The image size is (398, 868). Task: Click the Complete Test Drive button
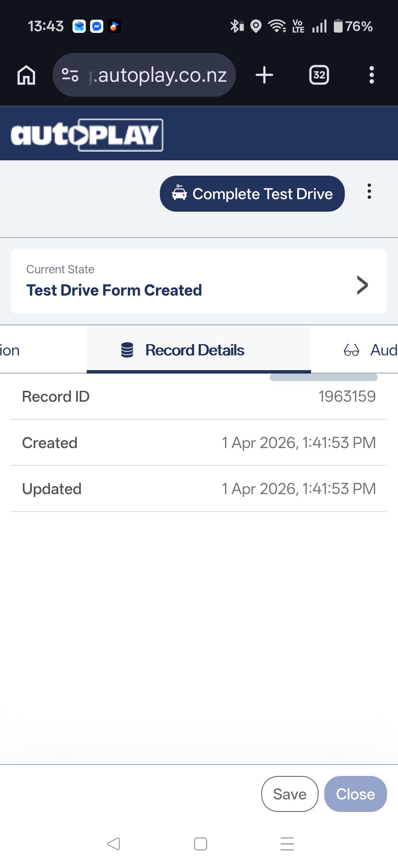pos(252,194)
